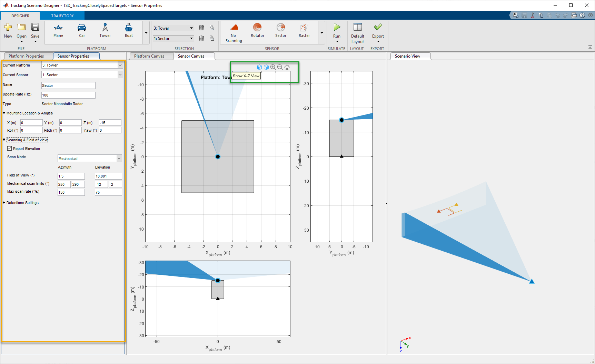Open the Platform Properties tab
The width and height of the screenshot is (595, 364).
(x=27, y=56)
